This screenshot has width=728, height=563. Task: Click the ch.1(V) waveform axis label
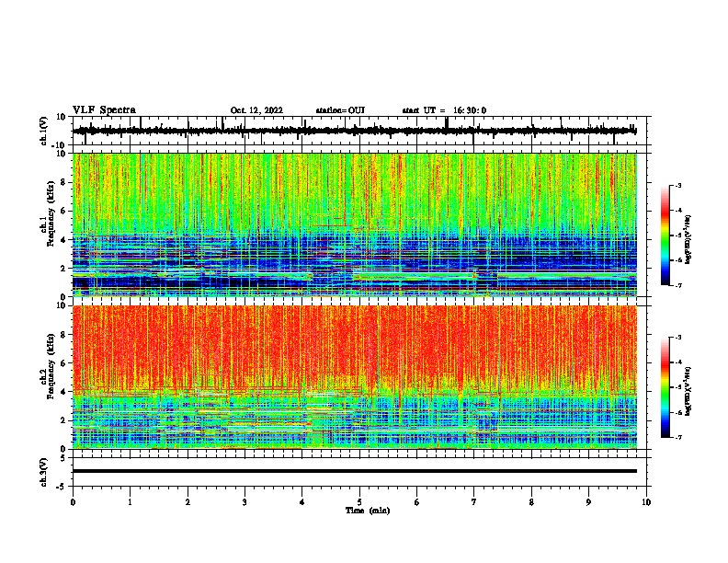point(44,131)
